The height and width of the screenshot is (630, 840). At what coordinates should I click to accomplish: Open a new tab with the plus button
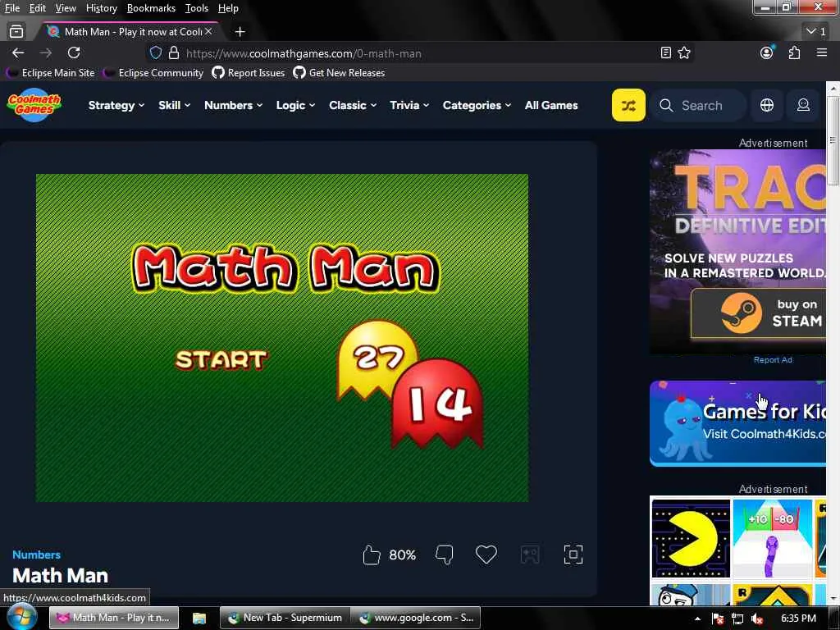(x=240, y=32)
